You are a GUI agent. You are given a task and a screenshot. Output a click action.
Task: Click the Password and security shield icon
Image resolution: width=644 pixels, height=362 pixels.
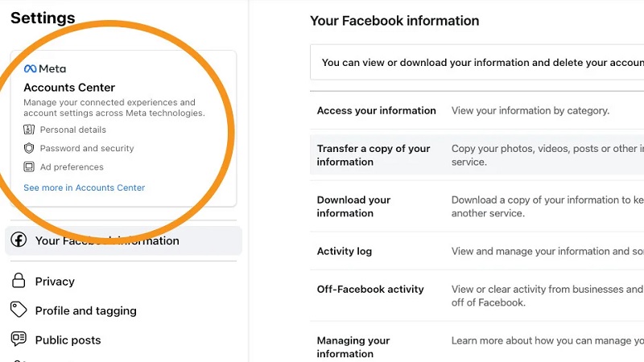[29, 148]
